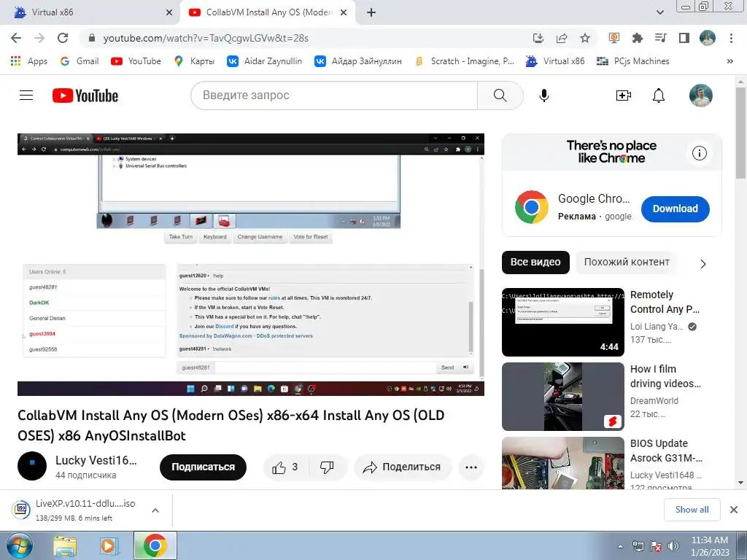Open the Extensions puzzle icon
Viewport: 747px width, 560px height.
point(637,38)
